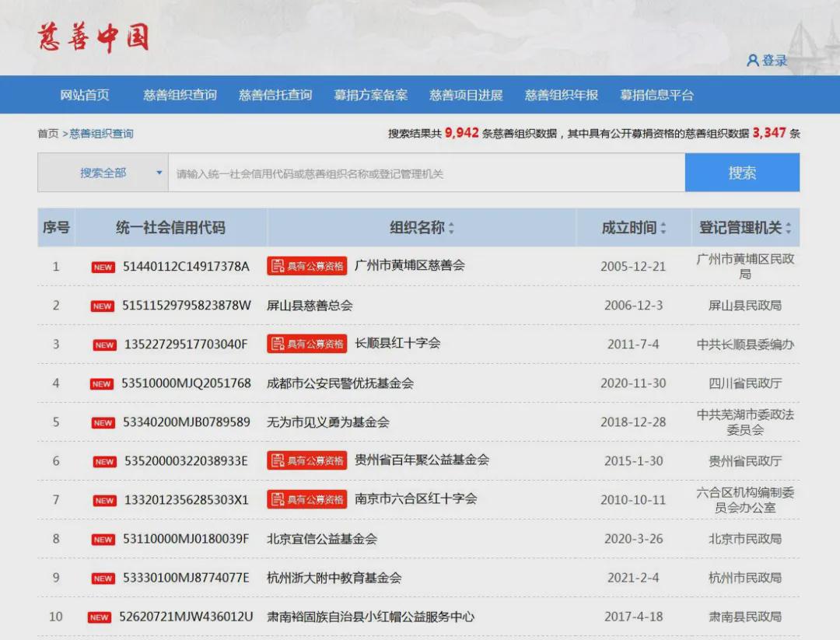Open organization 贵州省百年聚公益基金会

point(422,460)
